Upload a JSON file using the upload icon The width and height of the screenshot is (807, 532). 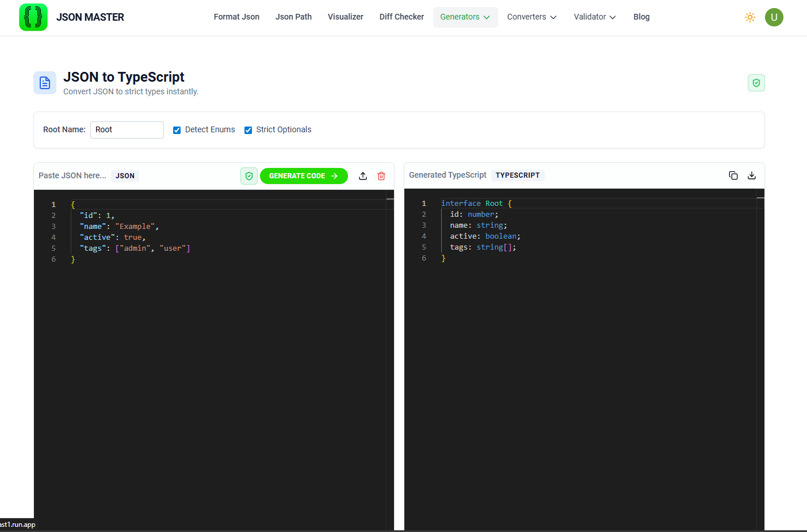pos(362,175)
